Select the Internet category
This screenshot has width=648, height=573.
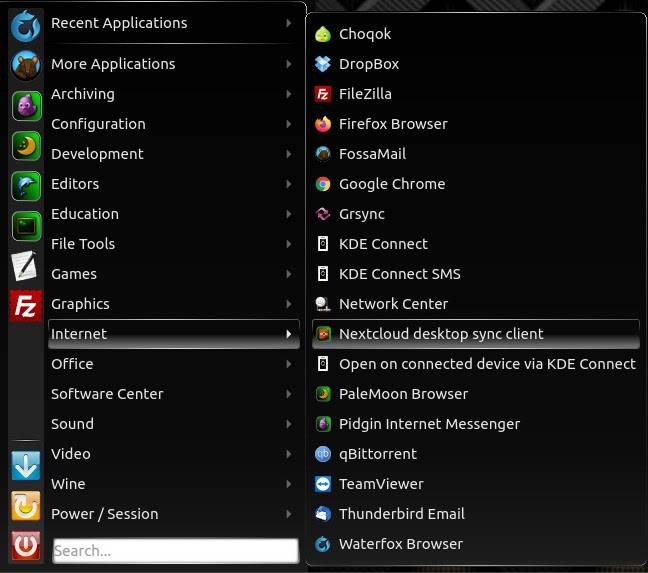pyautogui.click(x=174, y=334)
